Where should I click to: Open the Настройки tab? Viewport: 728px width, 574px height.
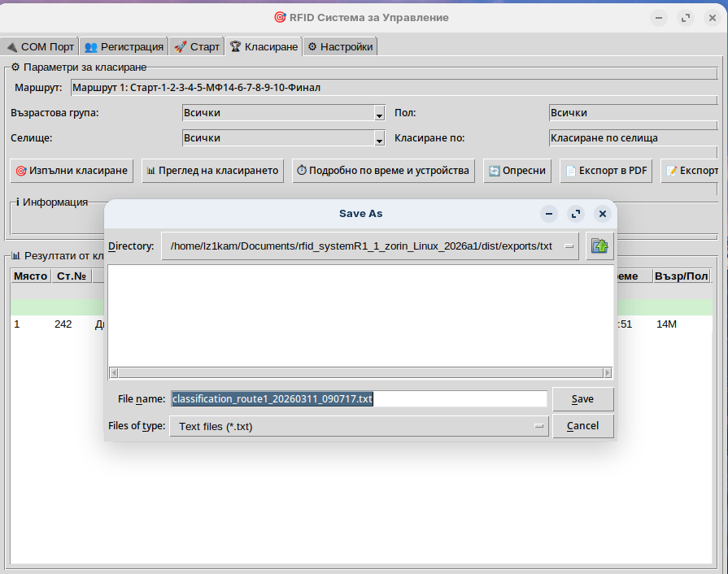340,47
